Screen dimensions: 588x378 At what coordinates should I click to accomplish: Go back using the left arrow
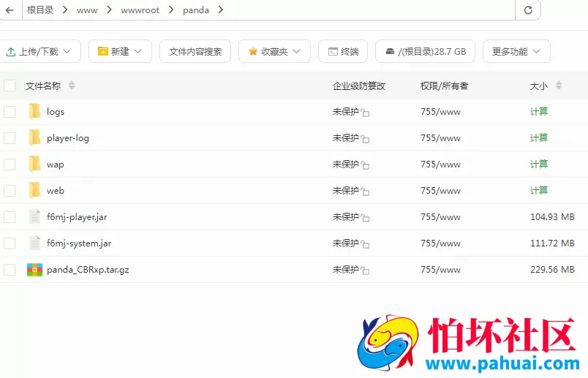coord(10,10)
